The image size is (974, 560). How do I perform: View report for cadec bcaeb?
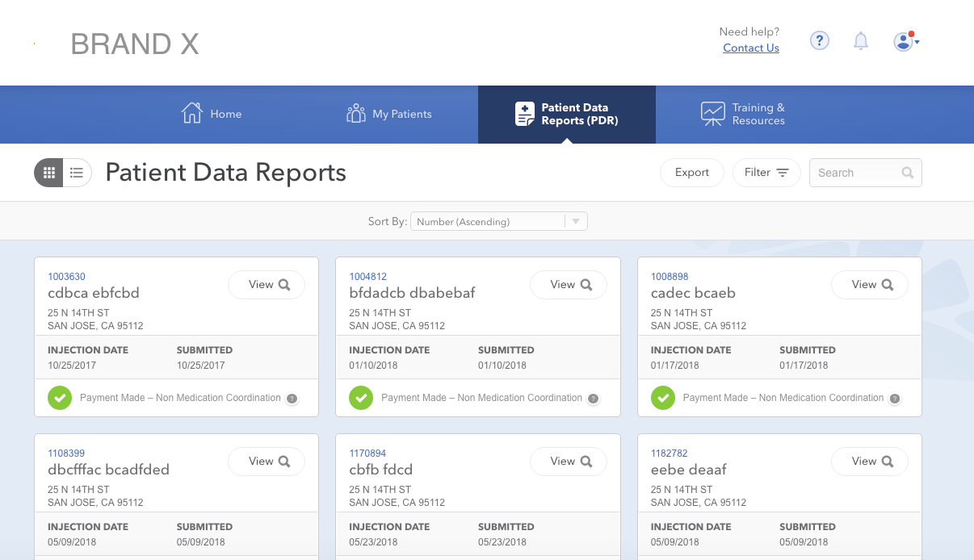click(x=870, y=284)
